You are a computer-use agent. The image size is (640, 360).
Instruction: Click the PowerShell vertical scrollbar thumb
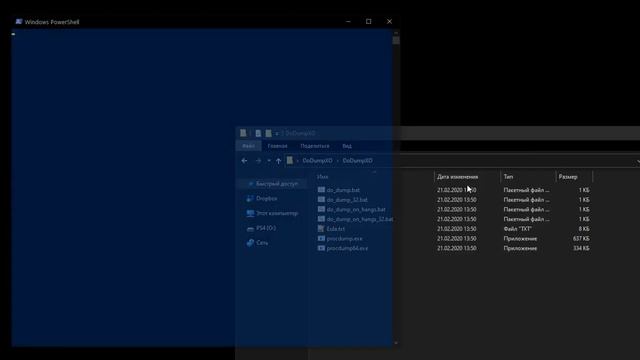396,40
